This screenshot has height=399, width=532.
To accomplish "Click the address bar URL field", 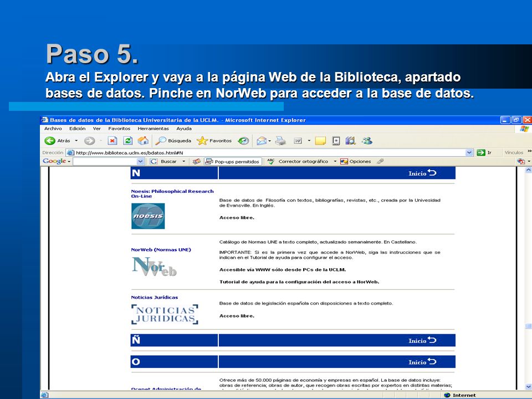I will 270,153.
